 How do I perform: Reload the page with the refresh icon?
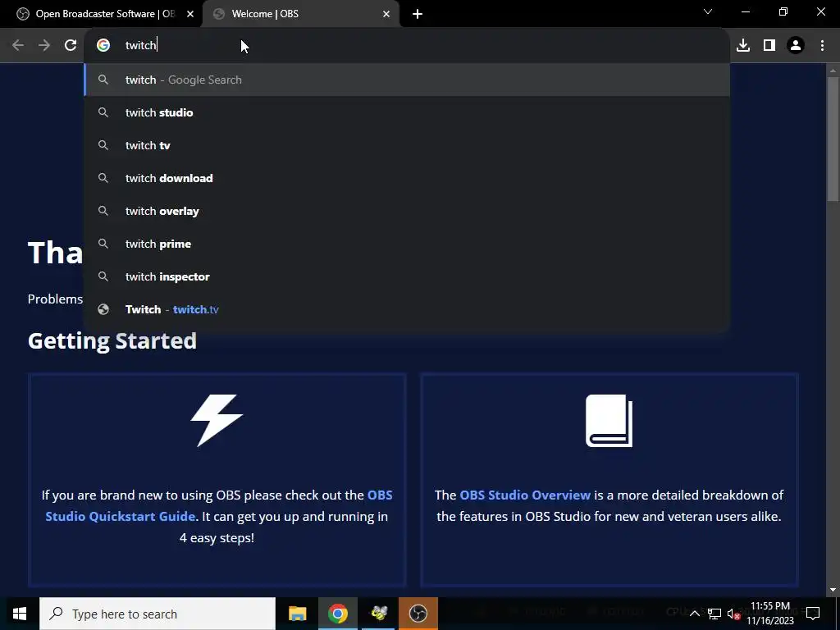pos(71,46)
